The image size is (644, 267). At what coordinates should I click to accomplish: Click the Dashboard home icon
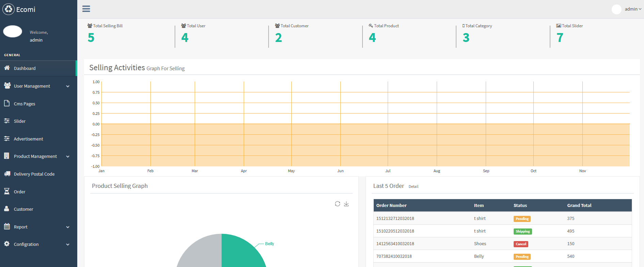pos(7,68)
